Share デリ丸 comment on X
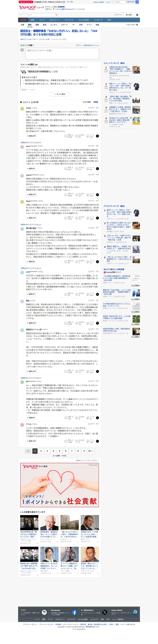The width and height of the screenshot is (158, 644). [x=97, y=441]
